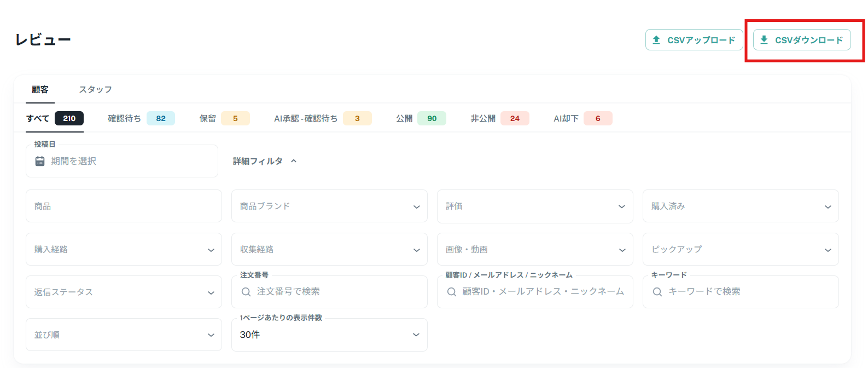Click the magnifier icon in キーワード search
The image size is (868, 368).
coord(657,292)
